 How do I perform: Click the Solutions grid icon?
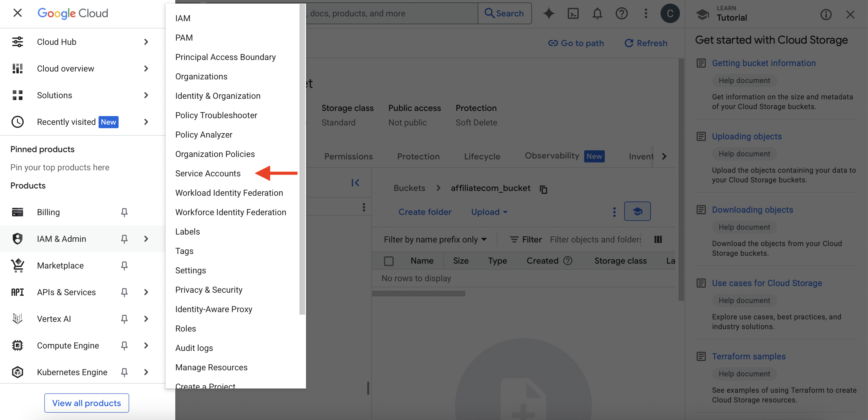(18, 95)
